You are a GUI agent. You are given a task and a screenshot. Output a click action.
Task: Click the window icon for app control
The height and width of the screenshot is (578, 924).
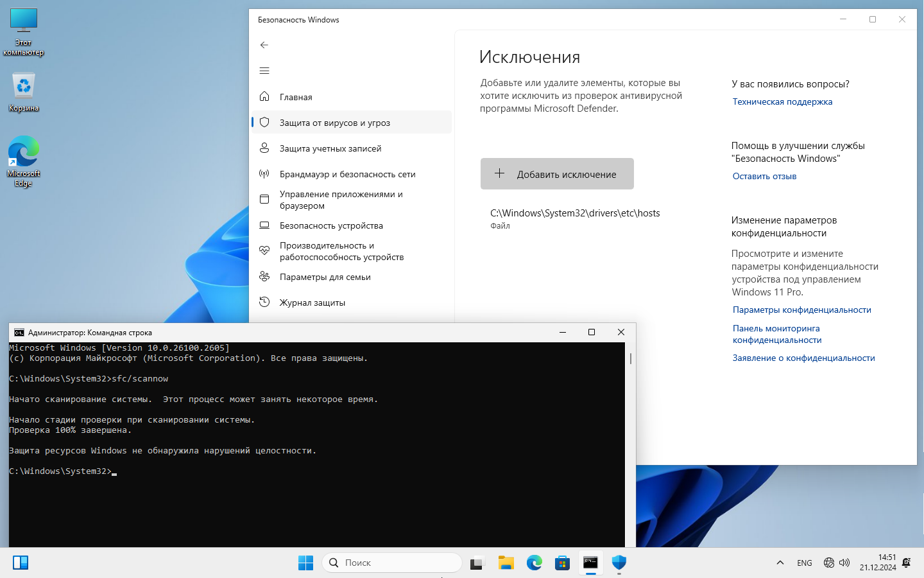(264, 199)
